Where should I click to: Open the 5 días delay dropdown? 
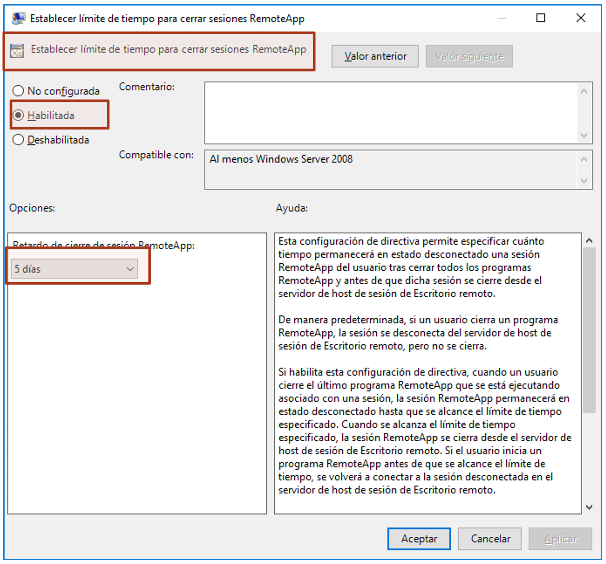pos(74,269)
